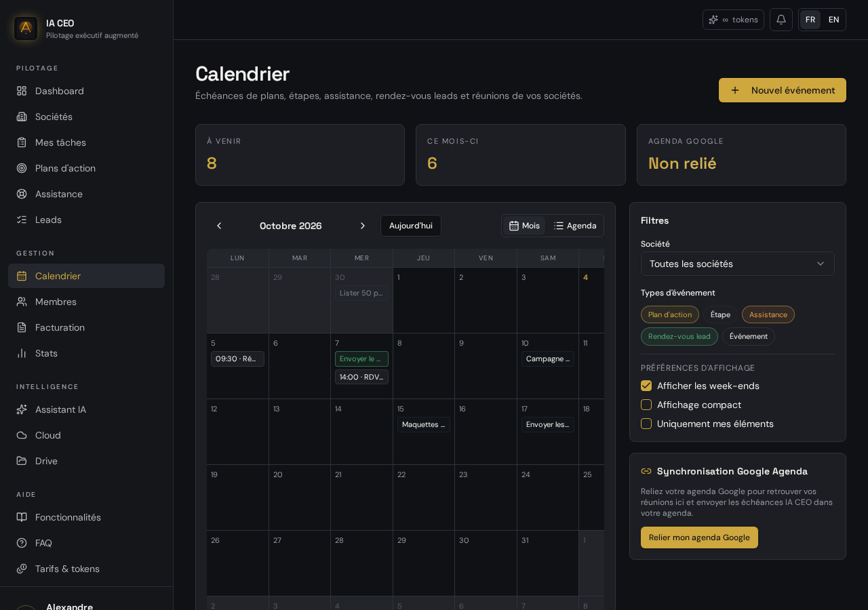
Task: Open the Dashboard sidebar icon
Action: click(x=22, y=91)
